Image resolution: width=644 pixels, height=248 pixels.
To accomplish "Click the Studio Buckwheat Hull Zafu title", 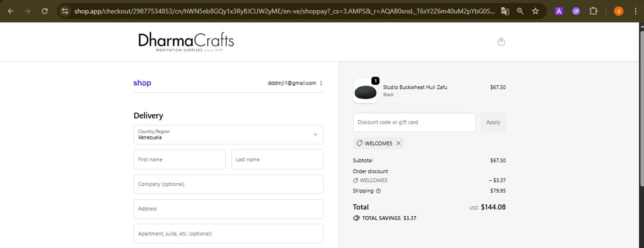I will point(415,87).
